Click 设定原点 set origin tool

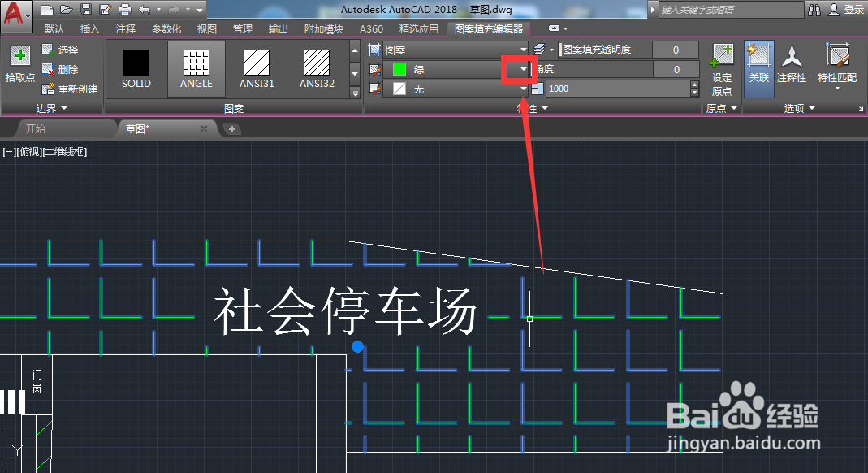(x=722, y=69)
